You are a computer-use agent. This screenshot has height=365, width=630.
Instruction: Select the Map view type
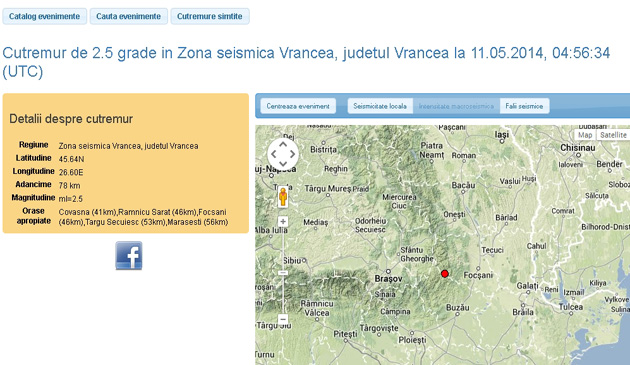[585, 135]
